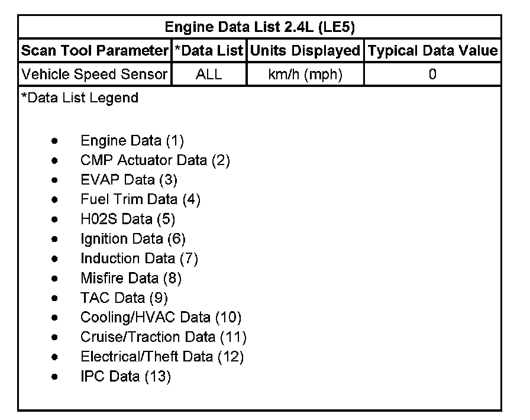Select the Vehicle Speed Sensor cell
530x420 pixels.
click(95, 75)
